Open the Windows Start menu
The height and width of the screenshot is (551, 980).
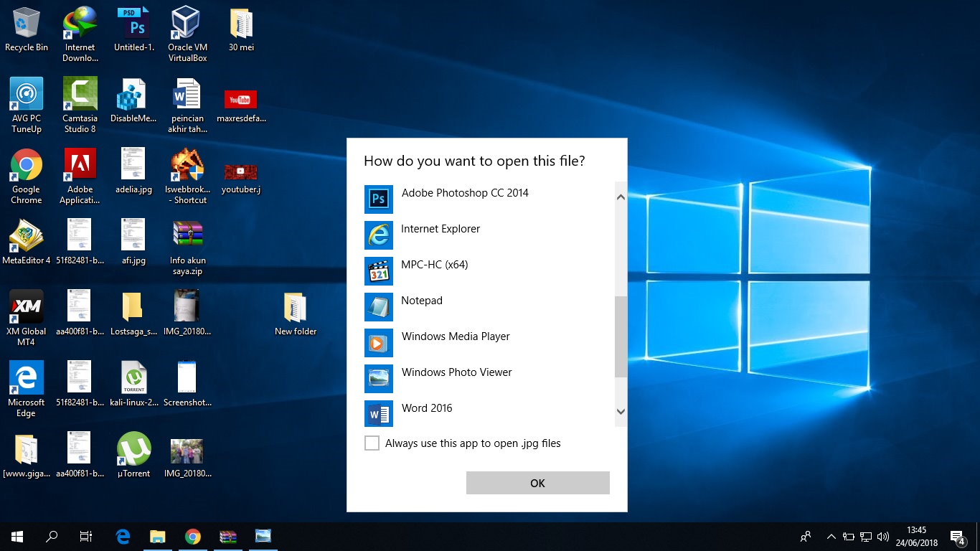[x=17, y=537]
